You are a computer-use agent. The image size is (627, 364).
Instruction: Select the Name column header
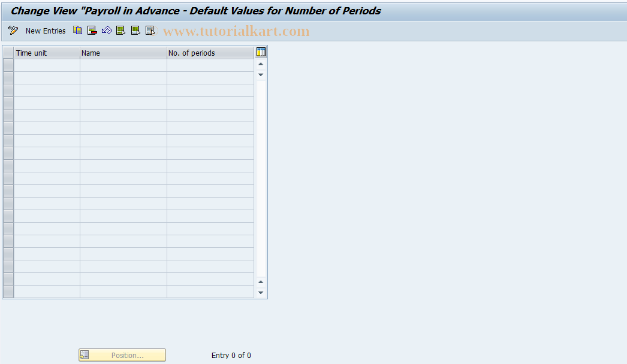(123, 53)
